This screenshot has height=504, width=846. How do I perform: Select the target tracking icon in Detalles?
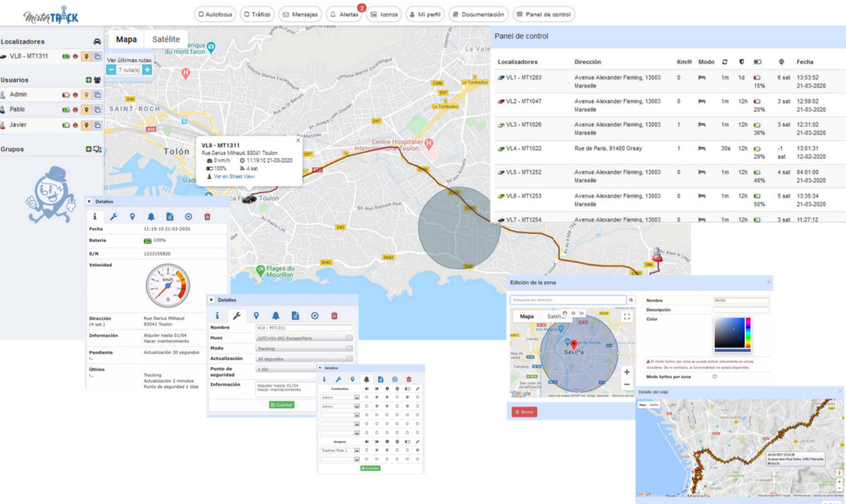[189, 217]
